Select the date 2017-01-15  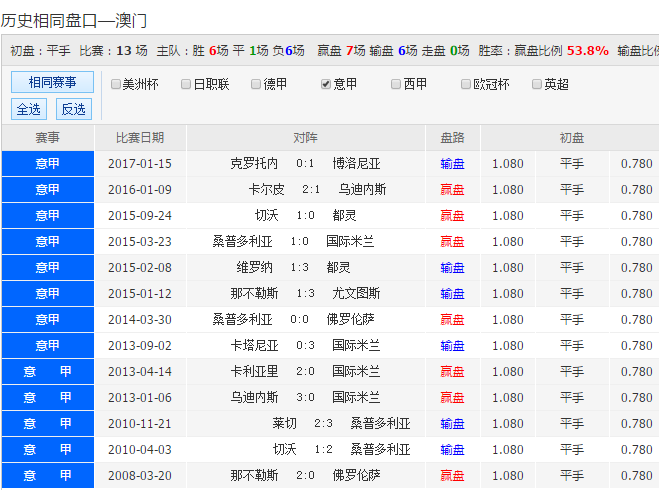click(x=140, y=163)
